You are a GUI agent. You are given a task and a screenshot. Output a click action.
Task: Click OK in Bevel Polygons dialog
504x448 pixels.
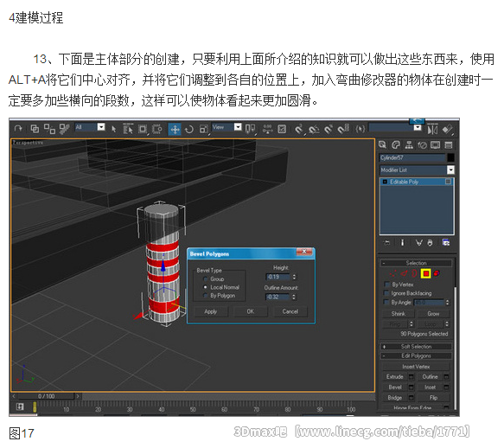click(251, 311)
